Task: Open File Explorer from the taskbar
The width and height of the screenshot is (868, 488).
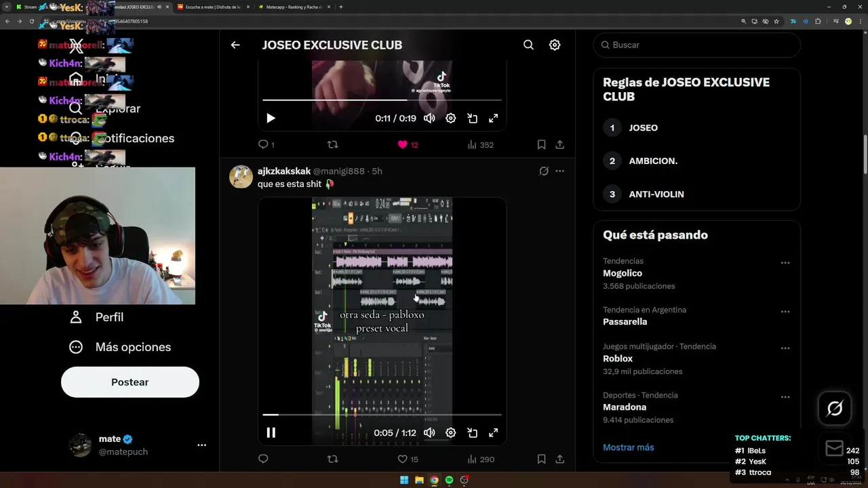Action: tap(419, 480)
